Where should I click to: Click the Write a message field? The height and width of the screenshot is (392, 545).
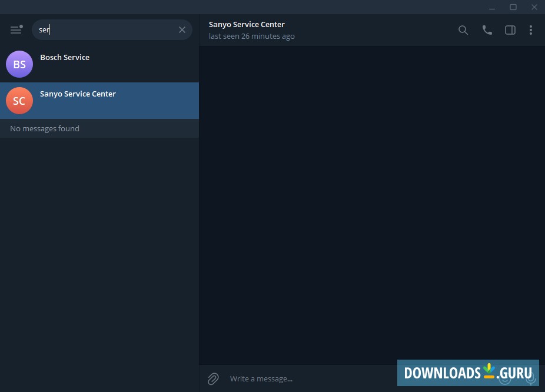point(311,379)
